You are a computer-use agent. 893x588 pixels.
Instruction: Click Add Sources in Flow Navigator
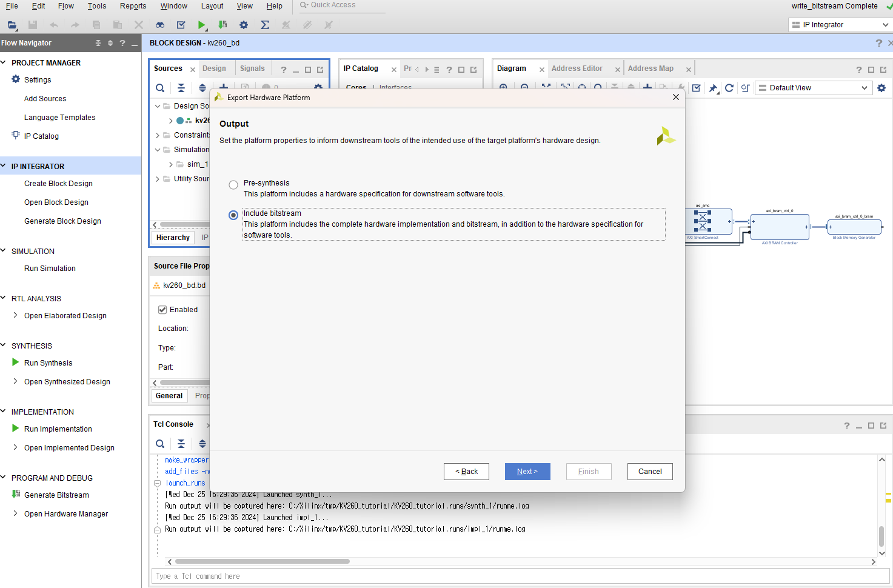[45, 99]
